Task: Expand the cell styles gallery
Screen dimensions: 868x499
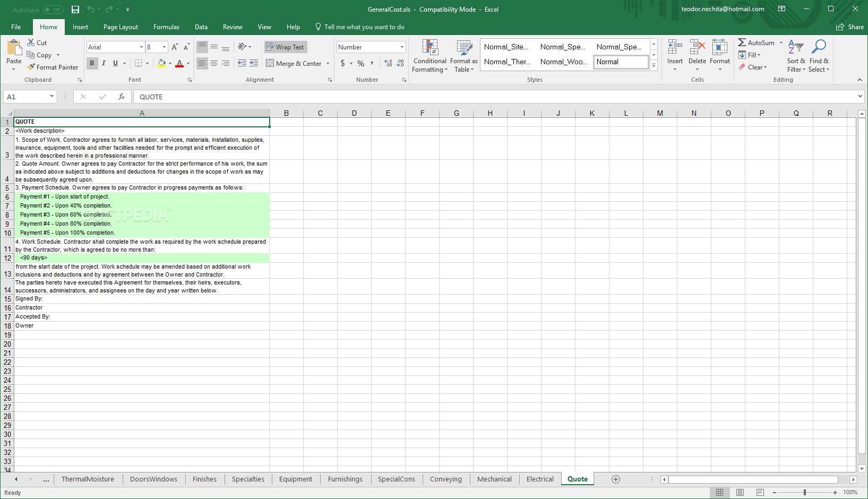Action: [x=654, y=66]
